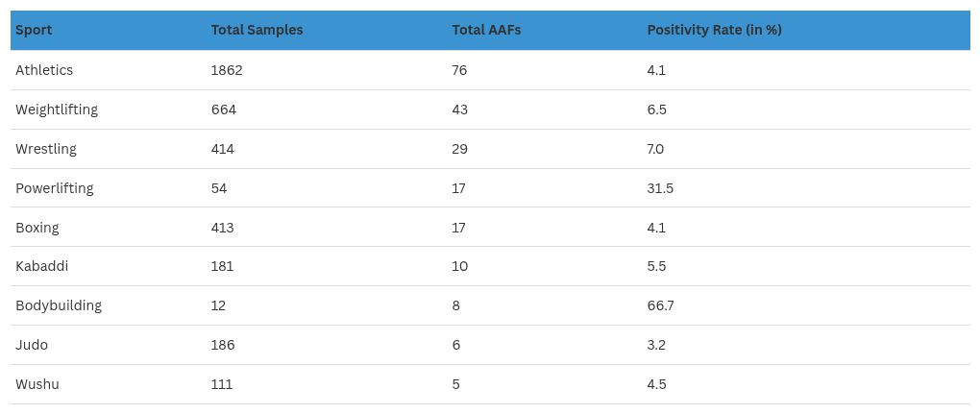Click the Wrestling sport cell
The width and height of the screenshot is (980, 414).
click(x=46, y=149)
